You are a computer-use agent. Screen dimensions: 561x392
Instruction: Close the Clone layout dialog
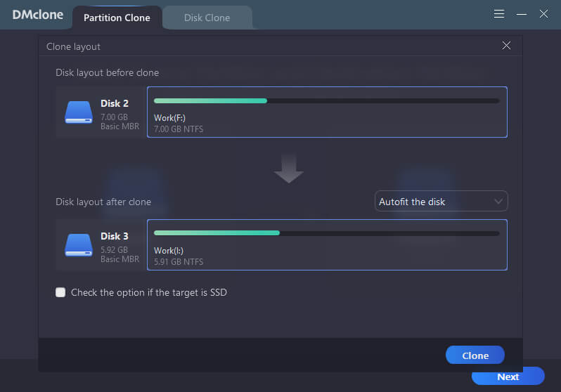pos(506,46)
